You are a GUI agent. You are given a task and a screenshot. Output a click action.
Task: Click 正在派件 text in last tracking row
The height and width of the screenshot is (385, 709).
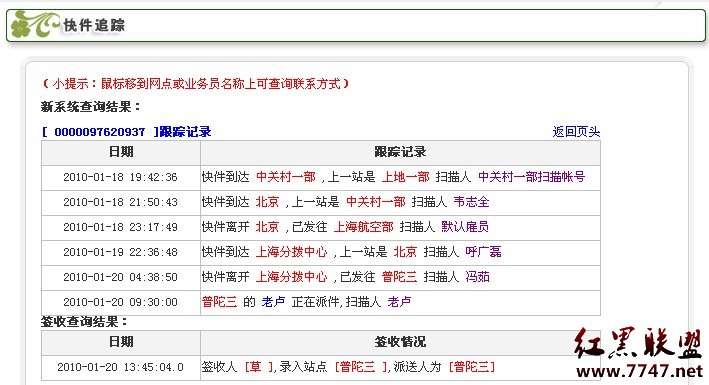click(315, 302)
